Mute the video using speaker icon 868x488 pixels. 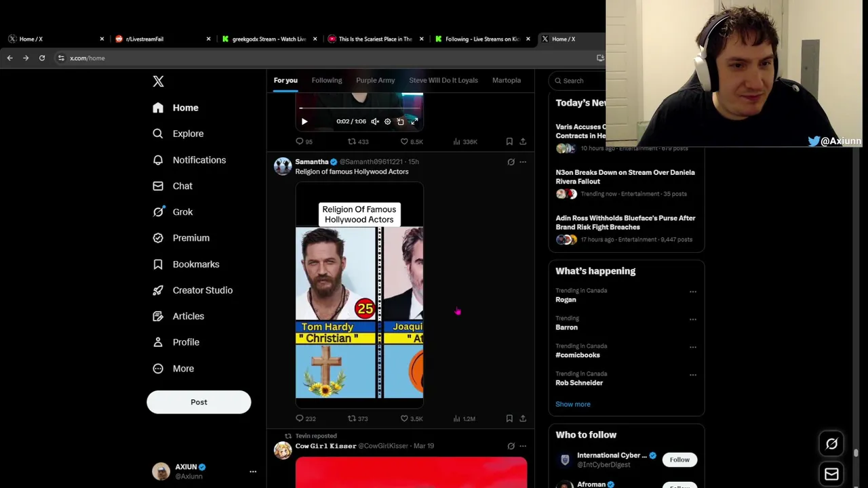tap(375, 121)
